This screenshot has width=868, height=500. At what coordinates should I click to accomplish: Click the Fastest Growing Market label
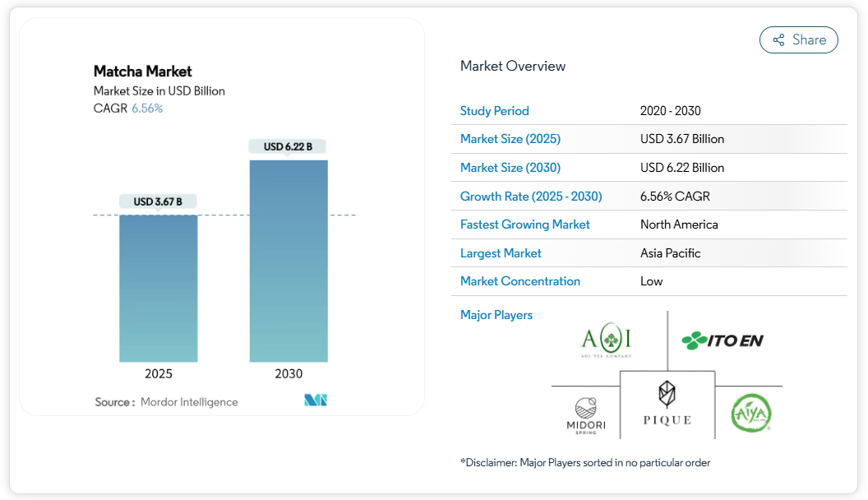(524, 225)
